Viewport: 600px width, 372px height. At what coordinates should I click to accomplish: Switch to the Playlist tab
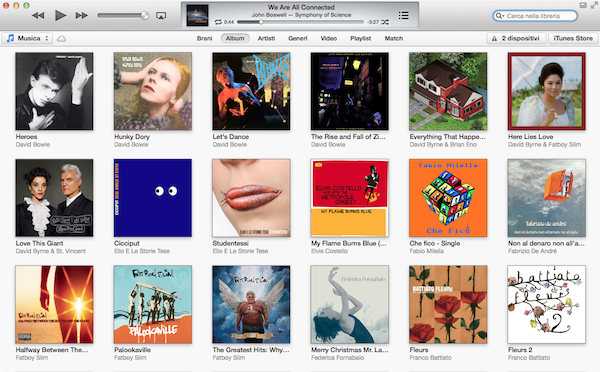360,38
